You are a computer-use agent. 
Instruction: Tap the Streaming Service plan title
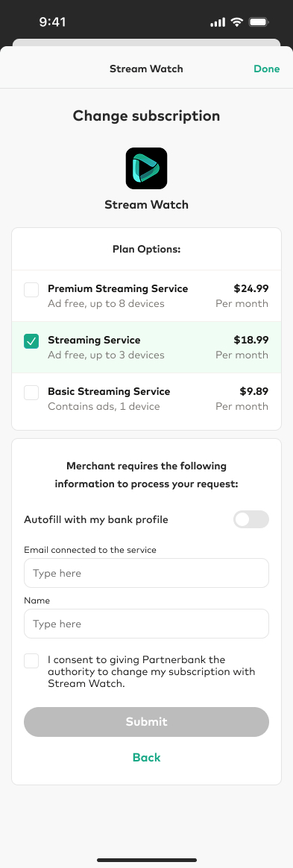(x=94, y=340)
